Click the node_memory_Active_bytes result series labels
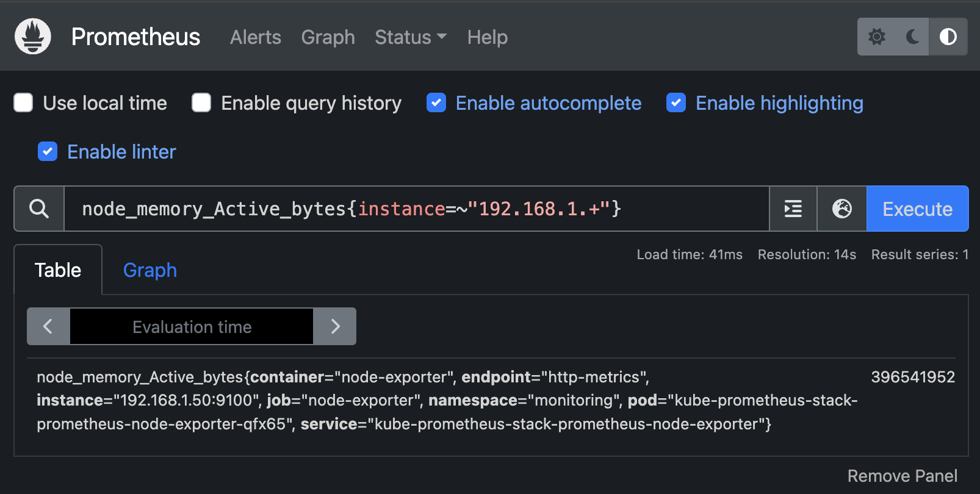980x494 pixels. pyautogui.click(x=447, y=400)
